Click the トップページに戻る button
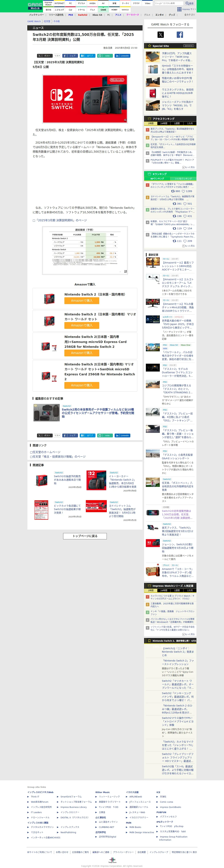The image size is (224, 868). pyautogui.click(x=85, y=536)
